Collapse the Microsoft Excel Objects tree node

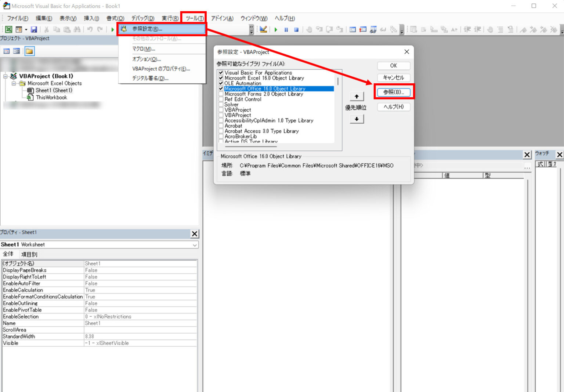click(x=14, y=83)
